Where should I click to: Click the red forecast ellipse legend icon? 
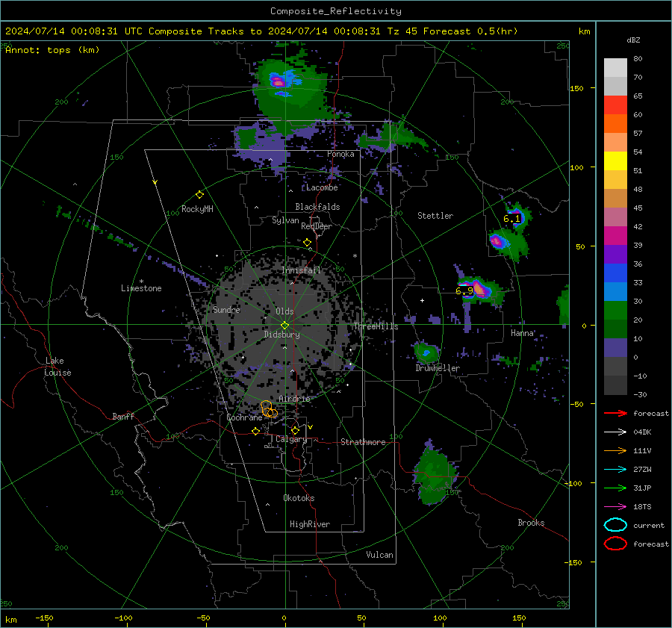pos(615,544)
